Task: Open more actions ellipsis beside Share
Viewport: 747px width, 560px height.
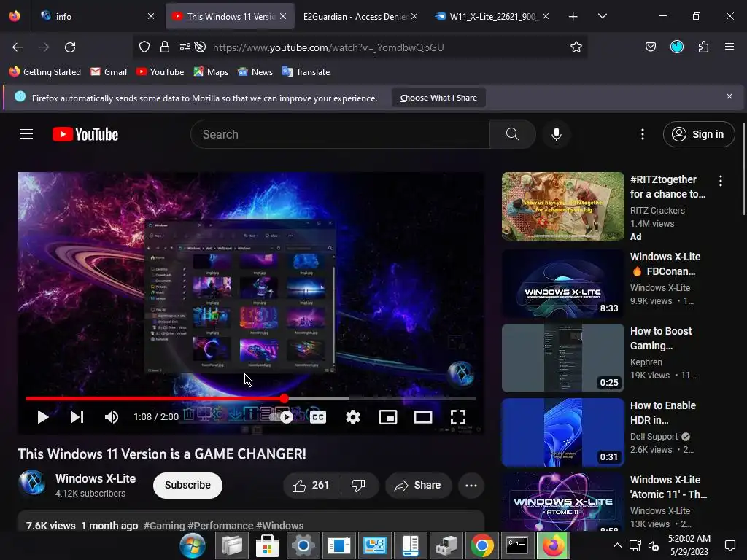Action: [x=471, y=485]
